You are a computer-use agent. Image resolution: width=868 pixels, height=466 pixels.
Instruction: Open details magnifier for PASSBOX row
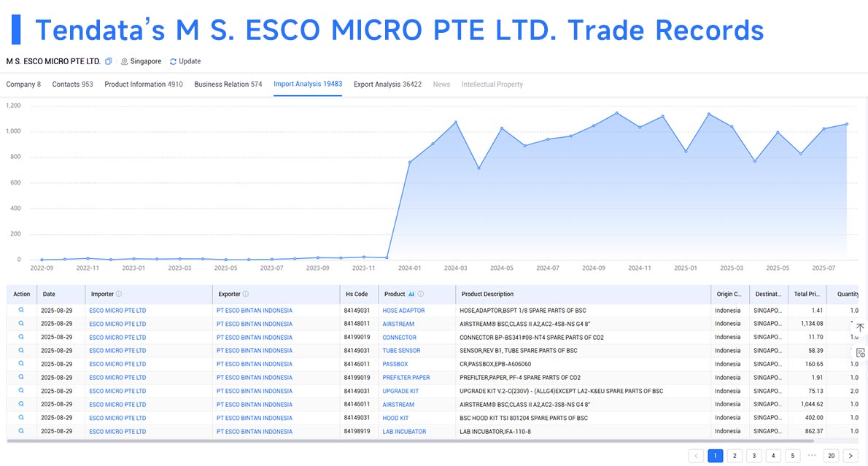coord(21,364)
